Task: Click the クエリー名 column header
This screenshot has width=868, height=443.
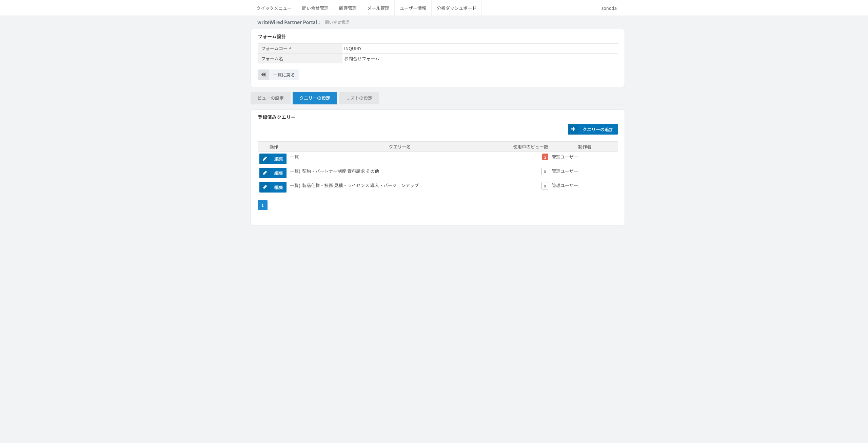Action: click(400, 147)
